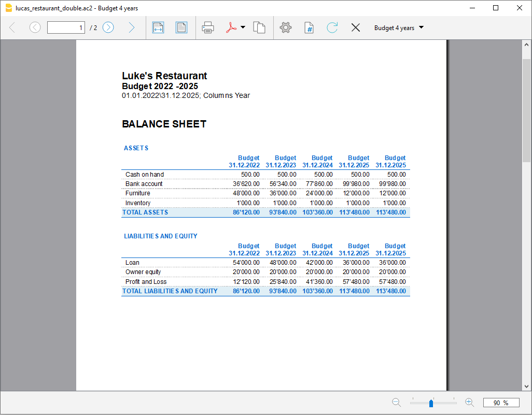Open the page setup icon with hash symbol
The width and height of the screenshot is (532, 415).
click(x=309, y=27)
